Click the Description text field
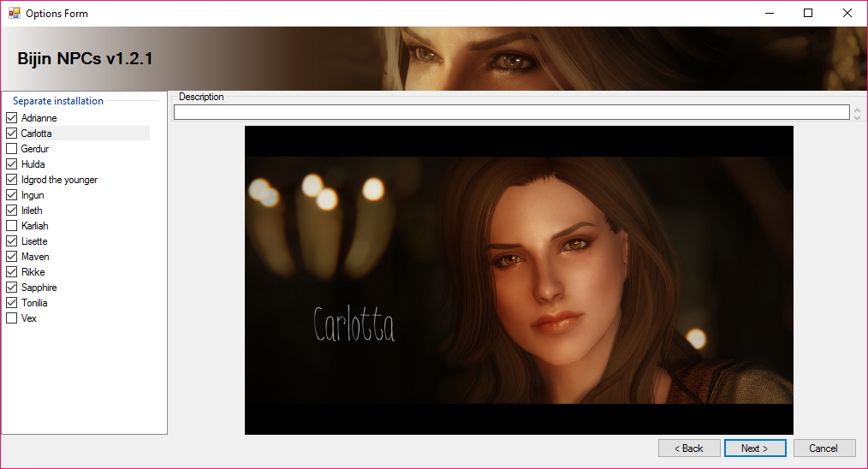Image resolution: width=868 pixels, height=469 pixels. click(512, 112)
